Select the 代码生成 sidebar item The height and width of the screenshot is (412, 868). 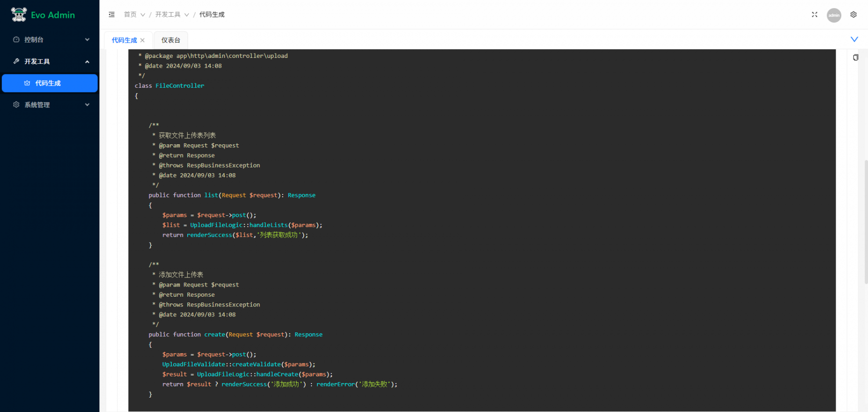point(50,83)
